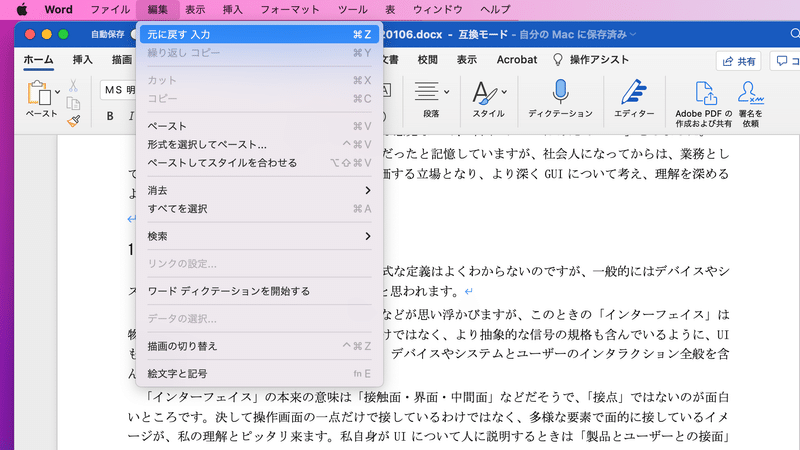The width and height of the screenshot is (800, 450).
Task: Click the Copy icon in ribbon
Action: [x=73, y=104]
